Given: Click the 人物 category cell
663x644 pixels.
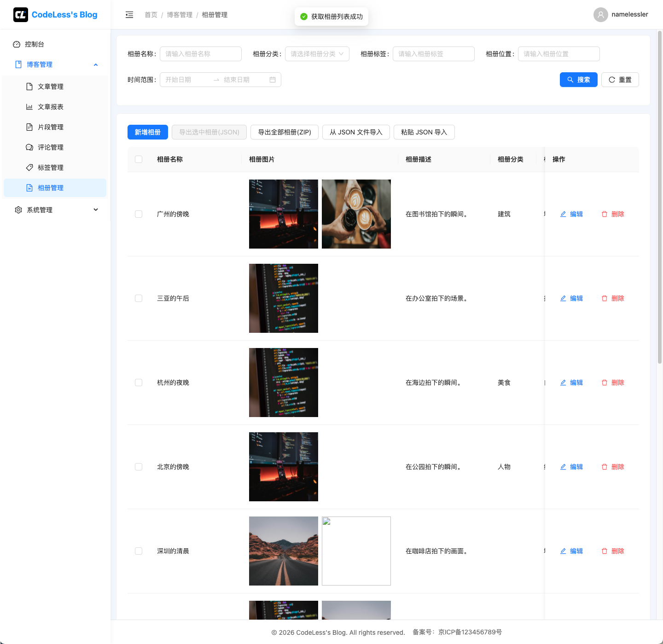Looking at the screenshot, I should click(504, 467).
